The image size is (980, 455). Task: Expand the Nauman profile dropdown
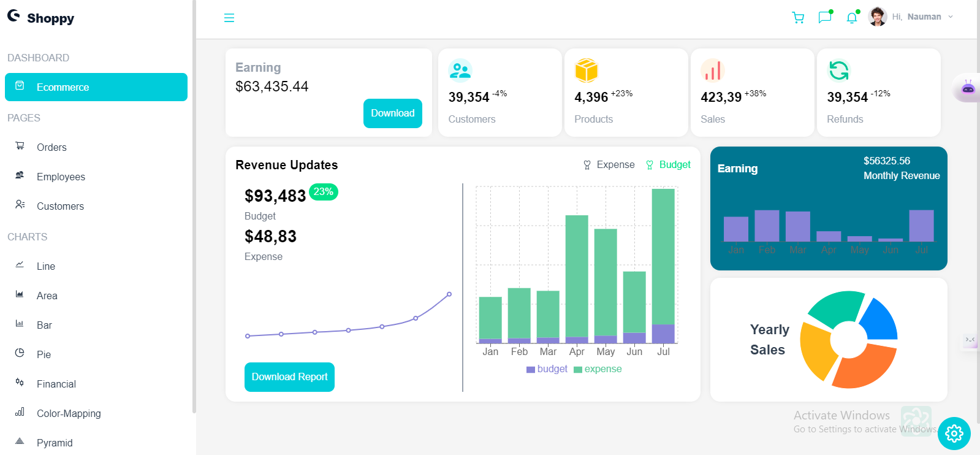tap(951, 17)
